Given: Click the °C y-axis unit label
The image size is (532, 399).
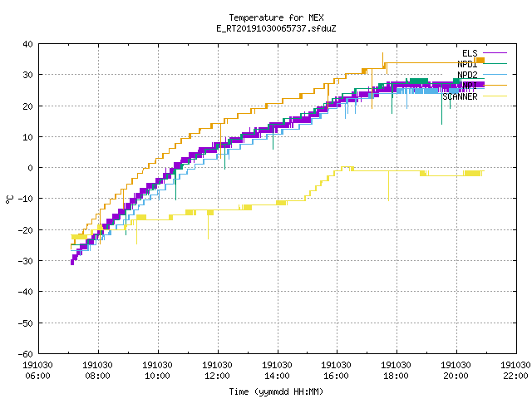Looking at the screenshot, I should (9, 199).
